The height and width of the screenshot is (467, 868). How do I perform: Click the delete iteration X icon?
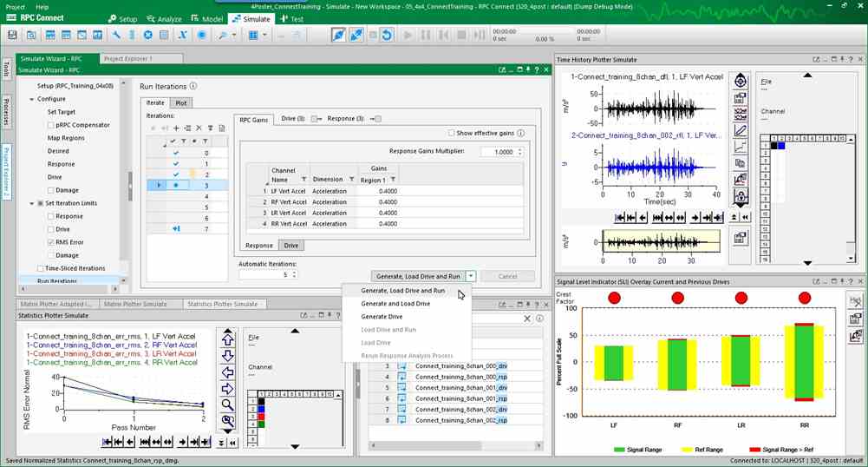199,128
